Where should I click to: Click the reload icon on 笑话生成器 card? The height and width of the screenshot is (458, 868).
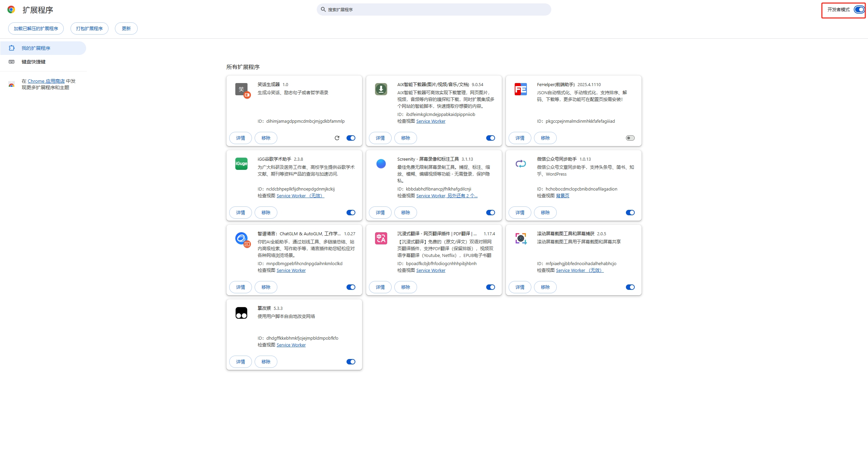coord(337,138)
